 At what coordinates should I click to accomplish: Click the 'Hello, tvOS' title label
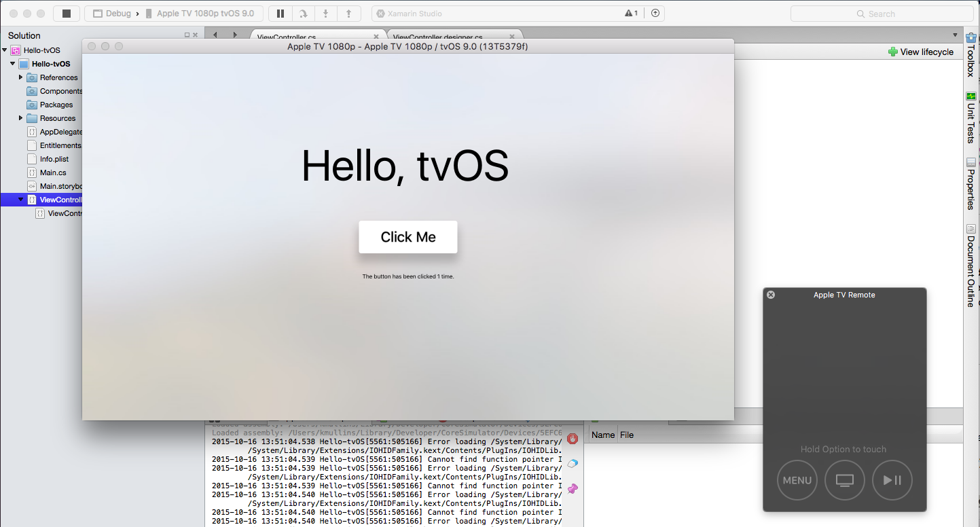(405, 166)
